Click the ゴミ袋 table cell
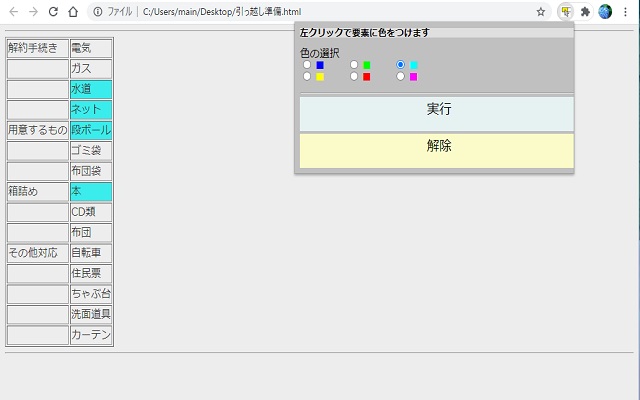This screenshot has width=640, height=400. click(91, 151)
